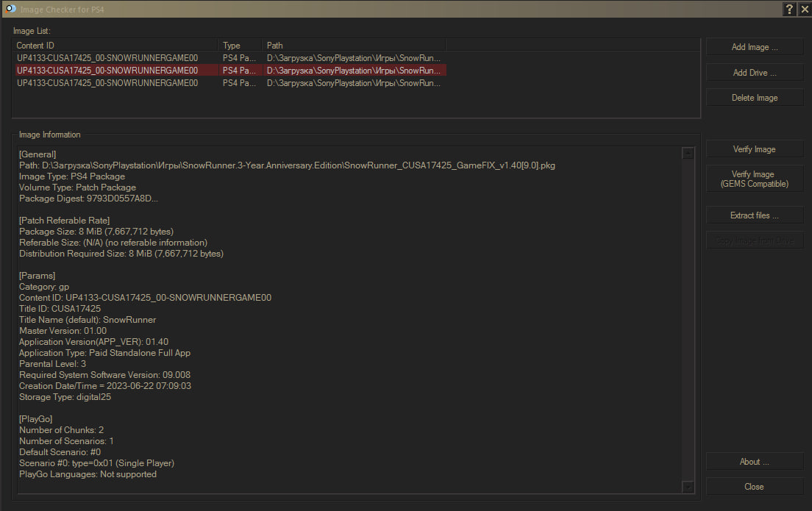Click the Image Checker app icon in title bar

[x=11, y=9]
